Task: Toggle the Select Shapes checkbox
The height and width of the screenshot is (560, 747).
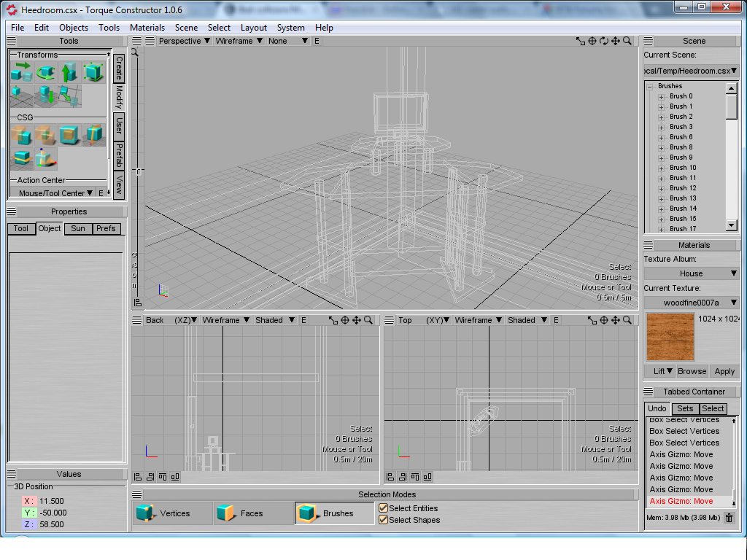Action: tap(383, 520)
